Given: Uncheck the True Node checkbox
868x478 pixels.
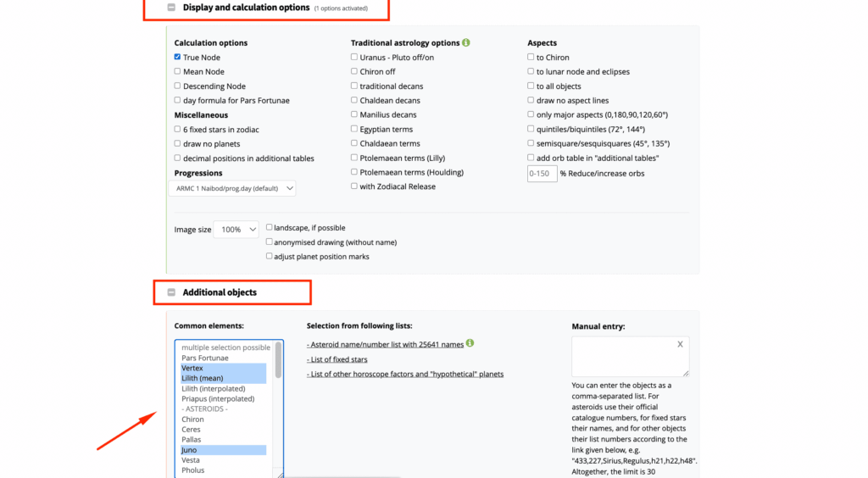Looking at the screenshot, I should pyautogui.click(x=177, y=57).
